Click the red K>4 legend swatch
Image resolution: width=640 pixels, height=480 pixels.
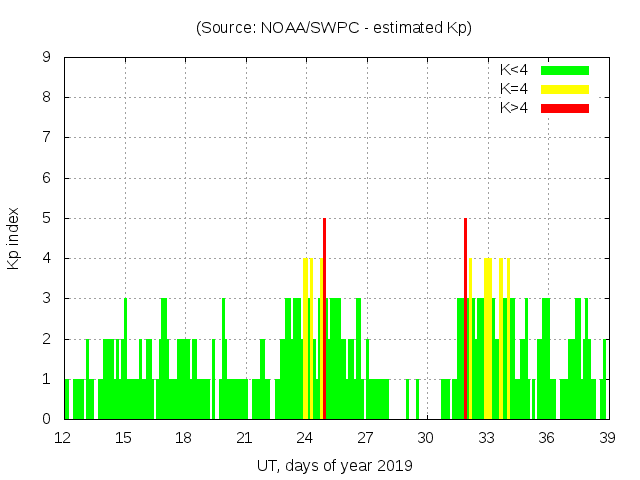(x=565, y=107)
